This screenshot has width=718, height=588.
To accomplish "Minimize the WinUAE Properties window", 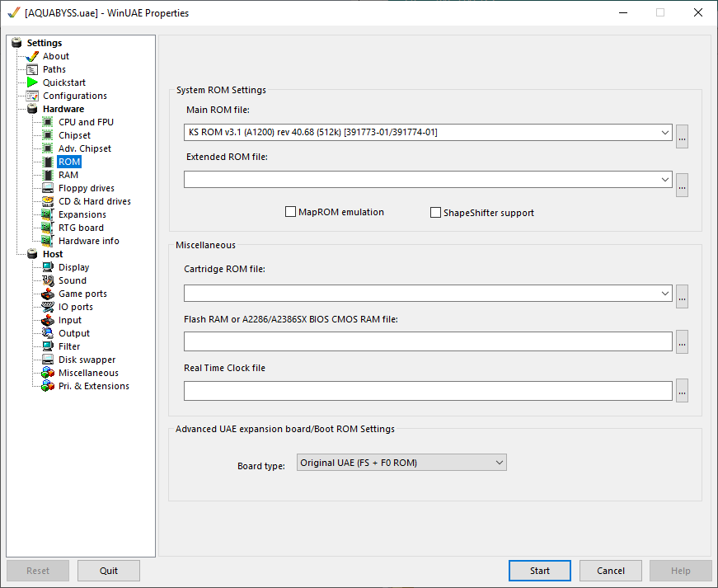I will click(622, 13).
